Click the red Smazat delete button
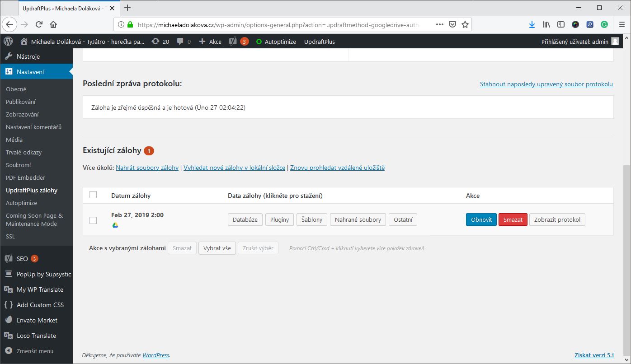The height and width of the screenshot is (364, 631). click(513, 219)
